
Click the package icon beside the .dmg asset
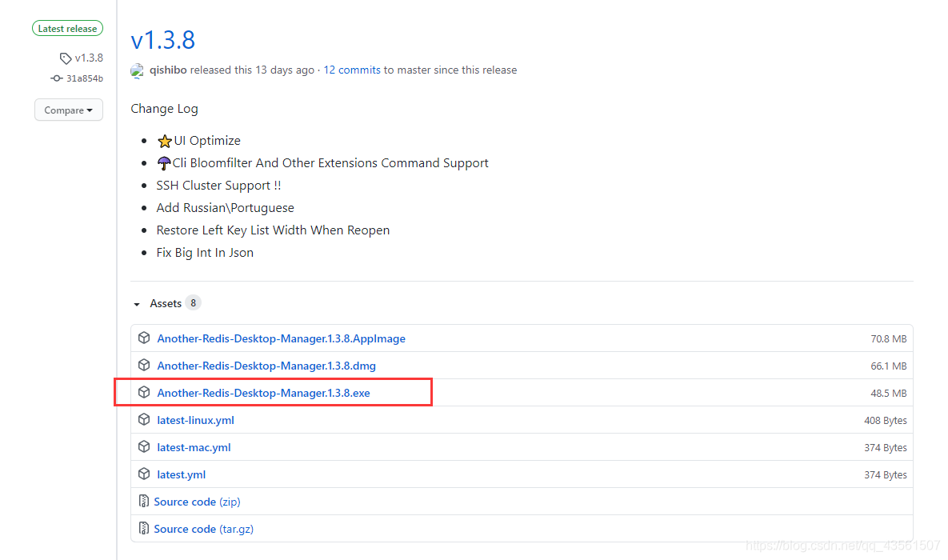[144, 366]
